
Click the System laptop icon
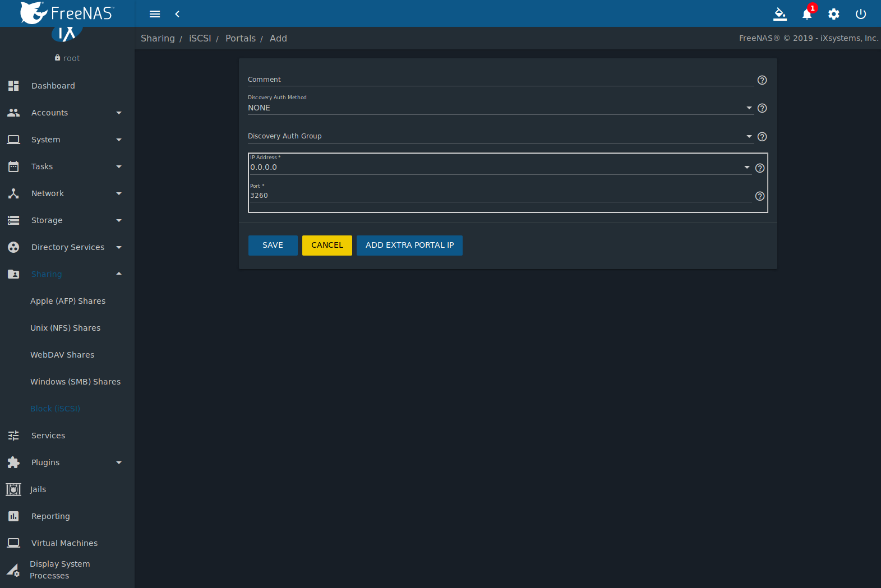pyautogui.click(x=13, y=140)
